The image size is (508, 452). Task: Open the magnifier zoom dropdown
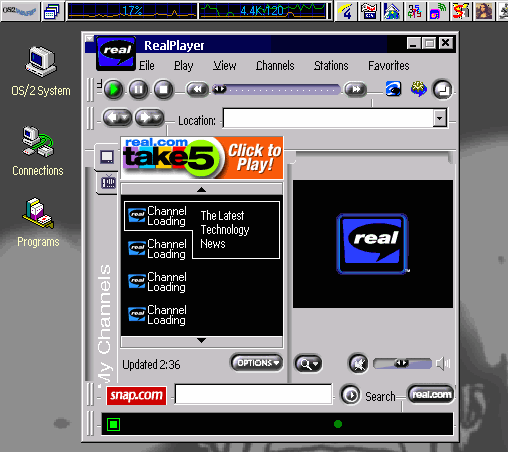[308, 364]
